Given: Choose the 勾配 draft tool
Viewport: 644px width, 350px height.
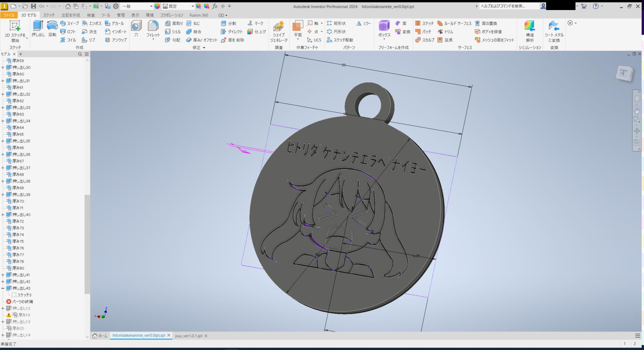Looking at the screenshot, I should pos(172,40).
